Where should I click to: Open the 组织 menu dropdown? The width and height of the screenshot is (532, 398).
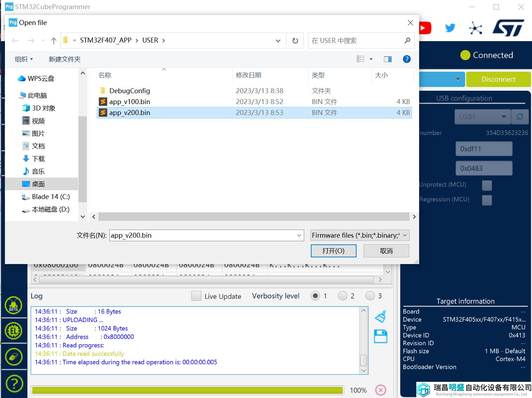click(24, 59)
